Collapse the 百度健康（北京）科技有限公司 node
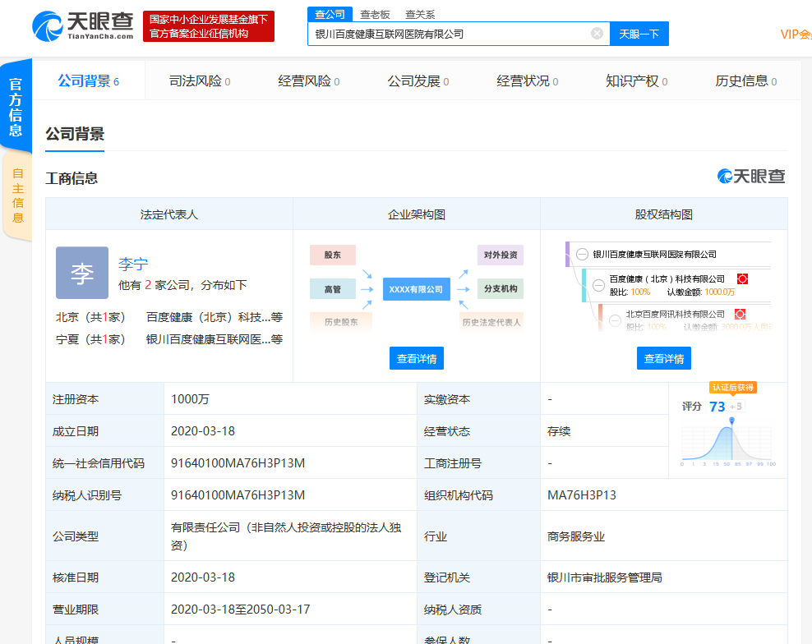 598,286
